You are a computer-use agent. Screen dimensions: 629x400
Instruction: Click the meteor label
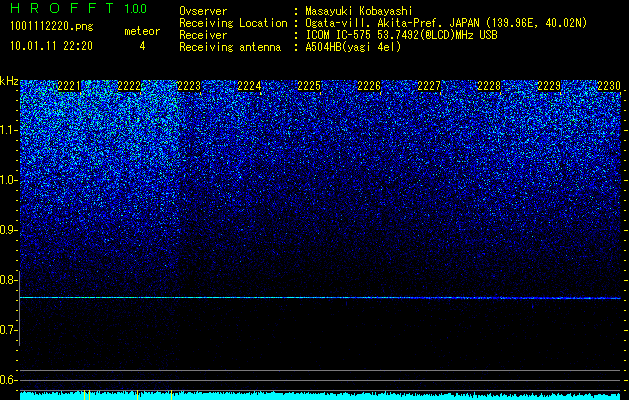[142, 31]
